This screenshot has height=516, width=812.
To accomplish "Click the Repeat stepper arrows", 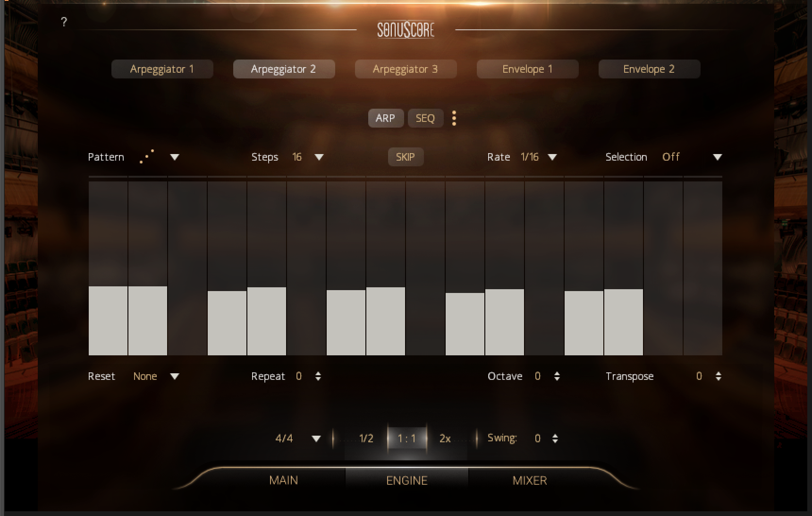I will (x=318, y=376).
